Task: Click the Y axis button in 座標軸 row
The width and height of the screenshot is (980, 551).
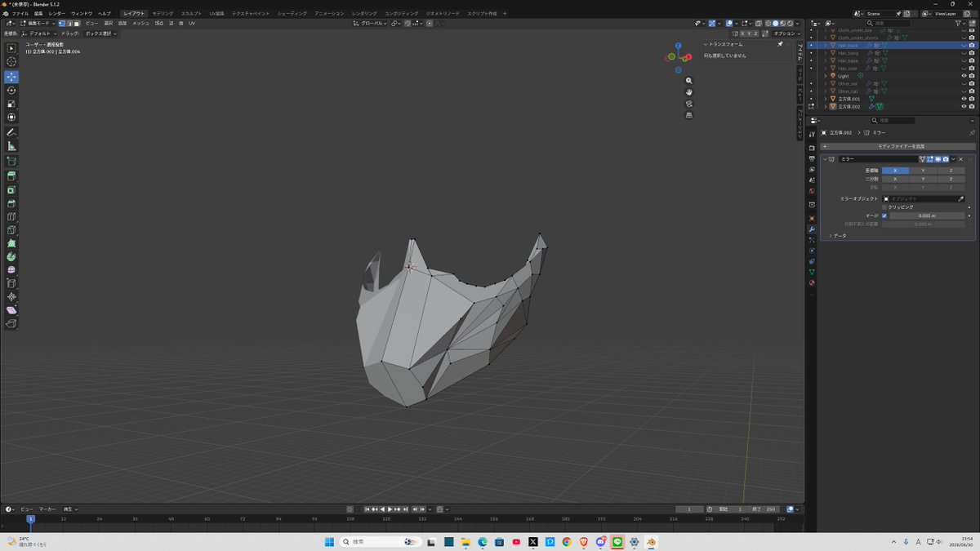Action: (x=923, y=170)
